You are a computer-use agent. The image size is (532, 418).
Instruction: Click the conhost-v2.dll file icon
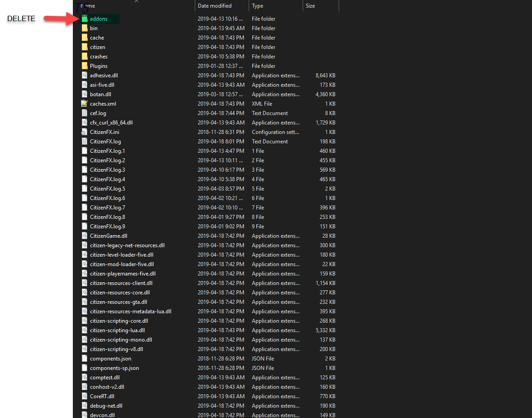(85, 387)
